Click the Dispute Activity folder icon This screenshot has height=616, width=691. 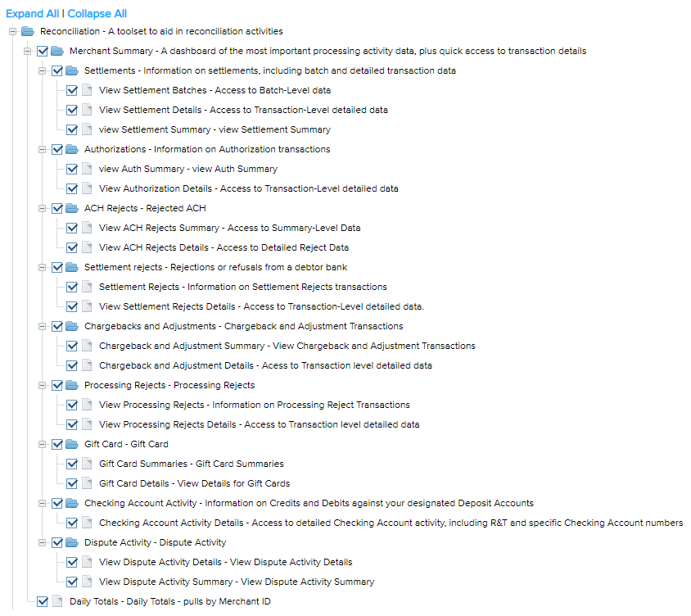72,542
